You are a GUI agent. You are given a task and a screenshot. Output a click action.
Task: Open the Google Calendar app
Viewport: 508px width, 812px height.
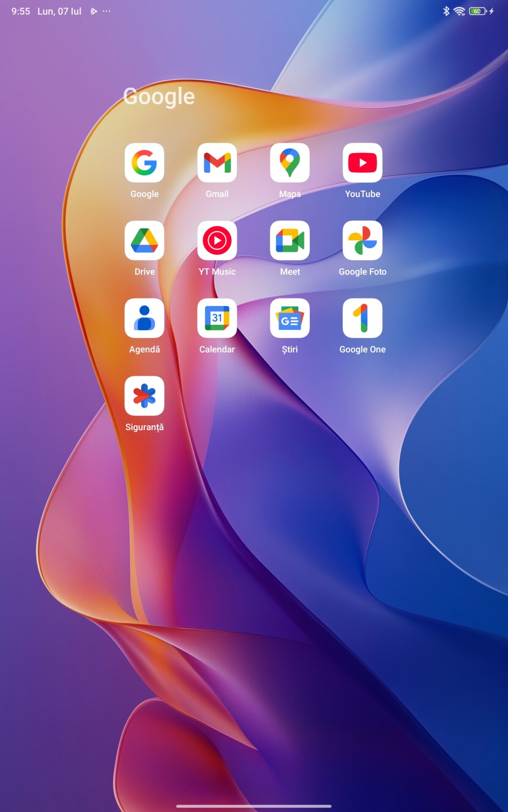pos(217,318)
